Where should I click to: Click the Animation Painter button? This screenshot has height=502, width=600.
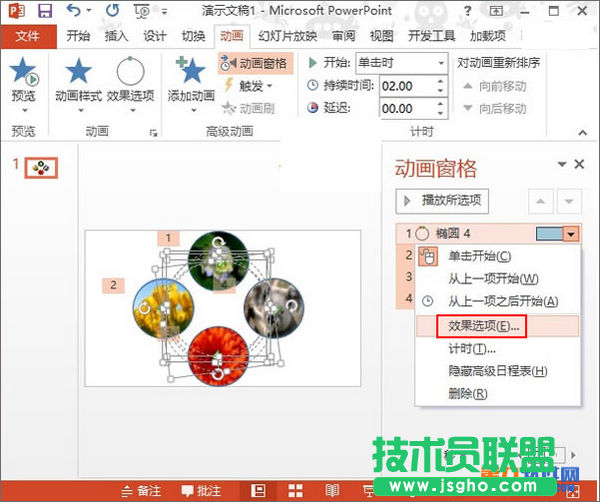(248, 108)
